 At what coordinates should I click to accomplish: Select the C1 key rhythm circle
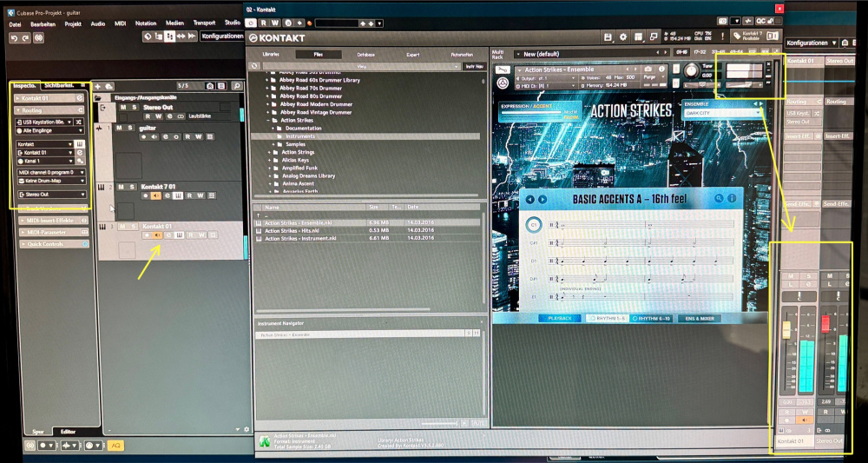pyautogui.click(x=534, y=225)
